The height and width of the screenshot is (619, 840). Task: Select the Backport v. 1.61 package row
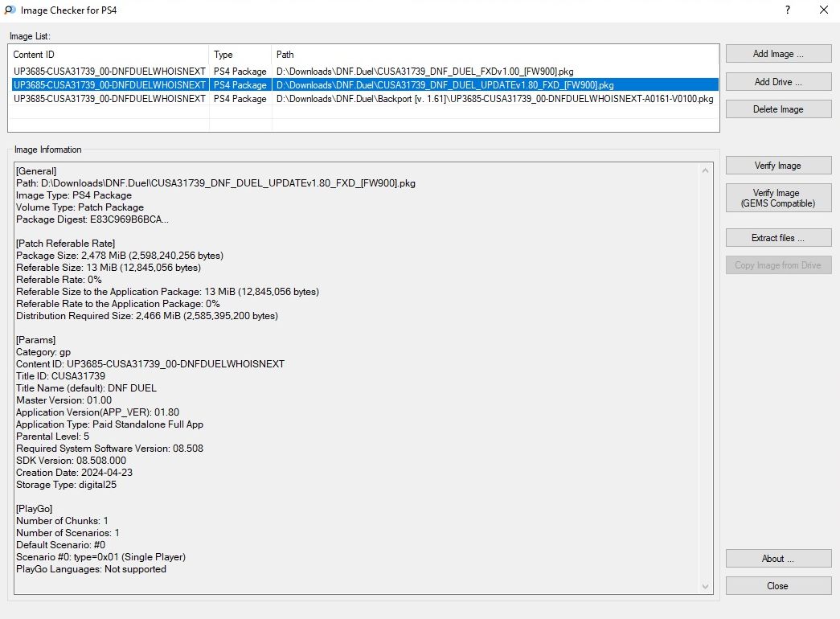click(x=364, y=99)
